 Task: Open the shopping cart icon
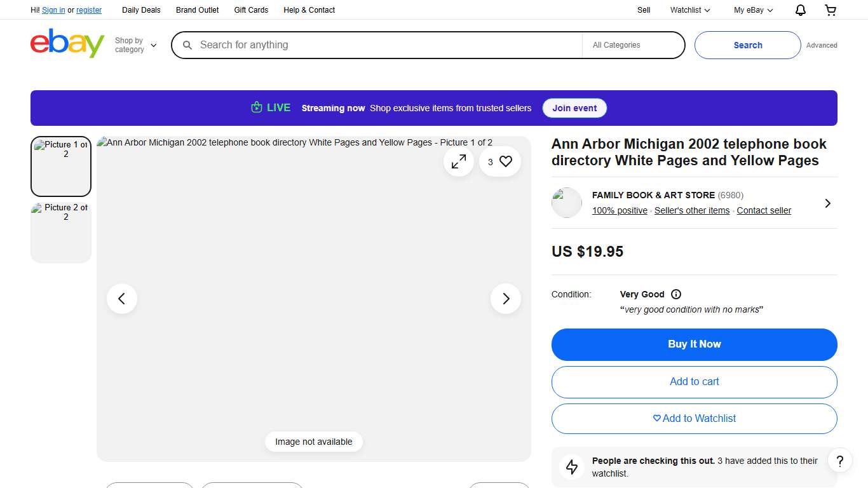pos(831,10)
